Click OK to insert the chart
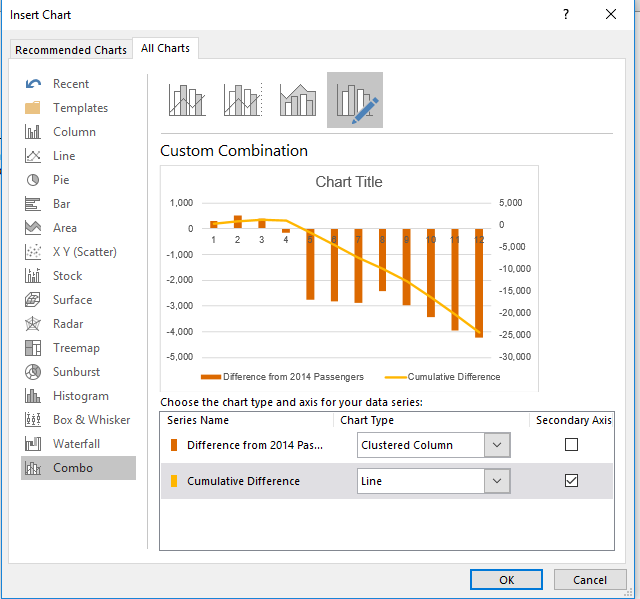The image size is (640, 599). (507, 580)
